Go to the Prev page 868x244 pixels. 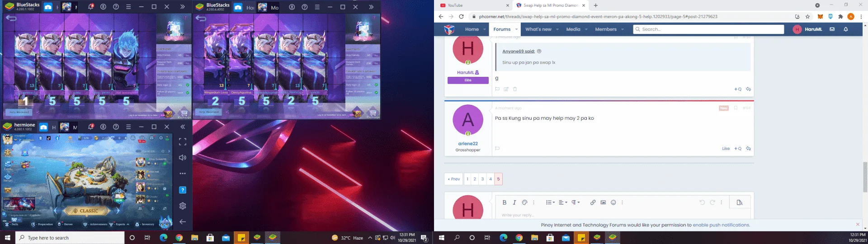point(453,179)
